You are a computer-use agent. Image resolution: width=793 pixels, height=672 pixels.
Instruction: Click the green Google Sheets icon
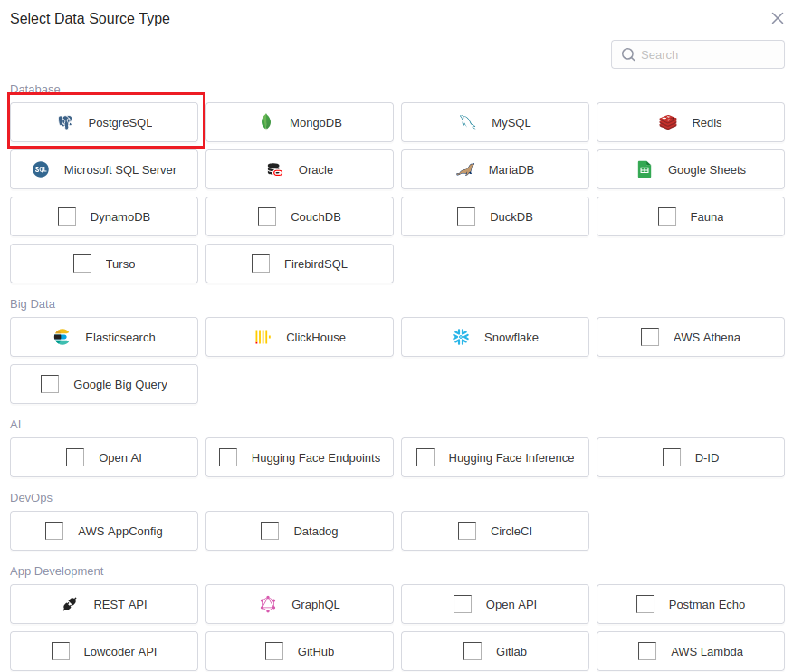tap(645, 169)
